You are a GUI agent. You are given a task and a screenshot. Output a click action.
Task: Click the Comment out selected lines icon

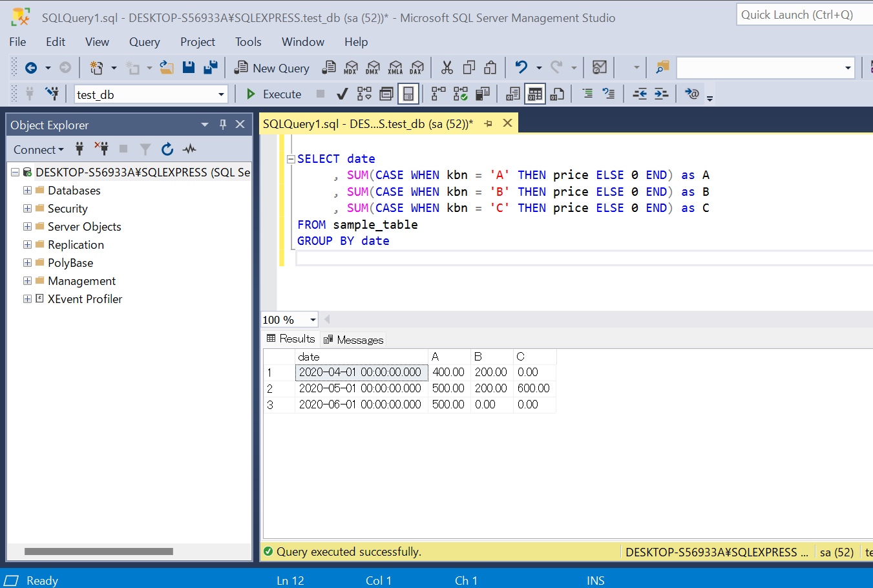pos(587,94)
